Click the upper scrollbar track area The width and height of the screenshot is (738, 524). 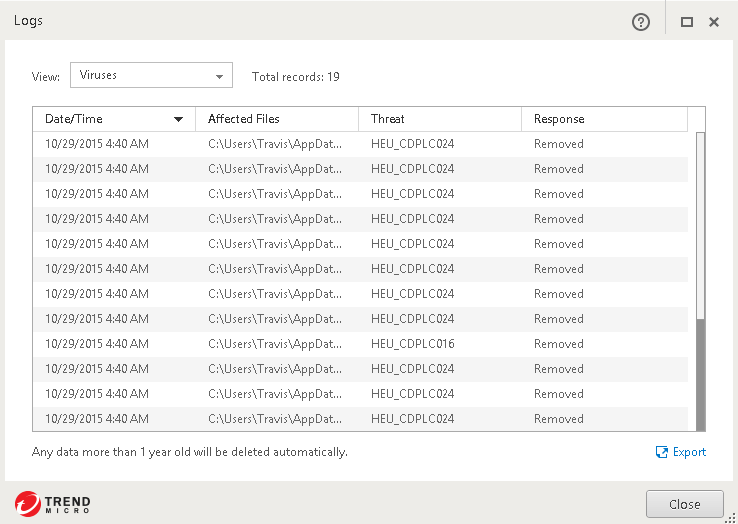coord(700,220)
